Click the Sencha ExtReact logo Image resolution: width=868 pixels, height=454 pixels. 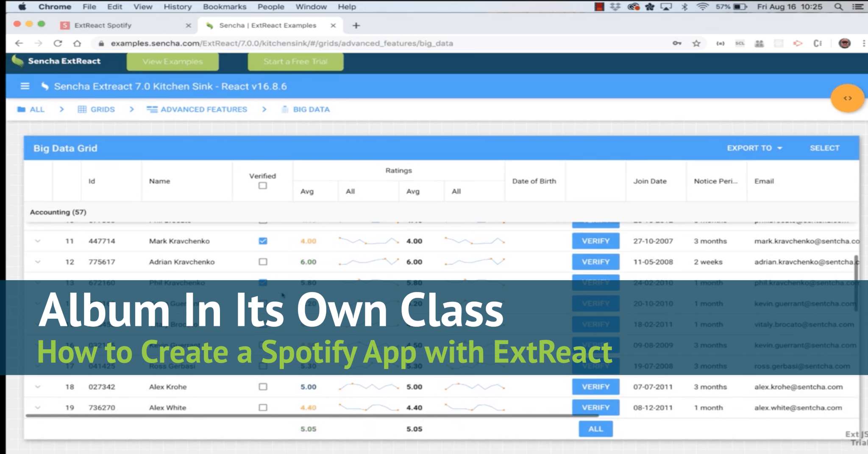(x=56, y=61)
